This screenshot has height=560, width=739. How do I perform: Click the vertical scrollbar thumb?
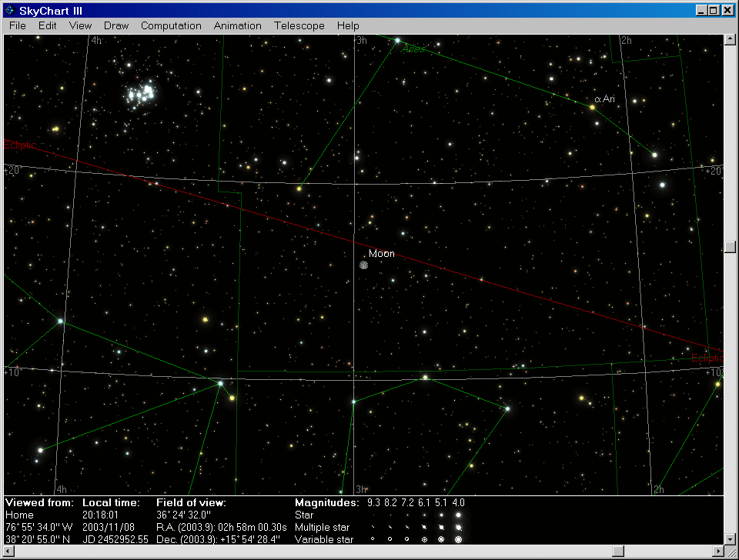(x=730, y=247)
